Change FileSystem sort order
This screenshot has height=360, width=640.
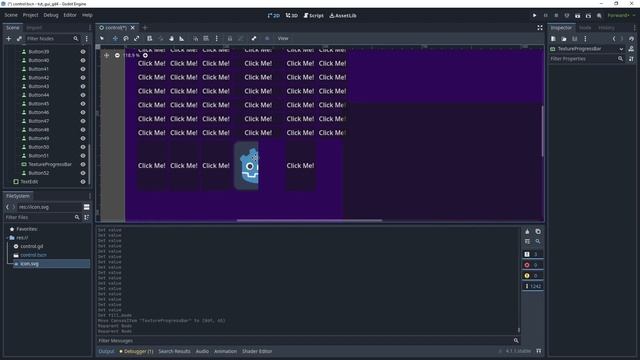(x=87, y=218)
